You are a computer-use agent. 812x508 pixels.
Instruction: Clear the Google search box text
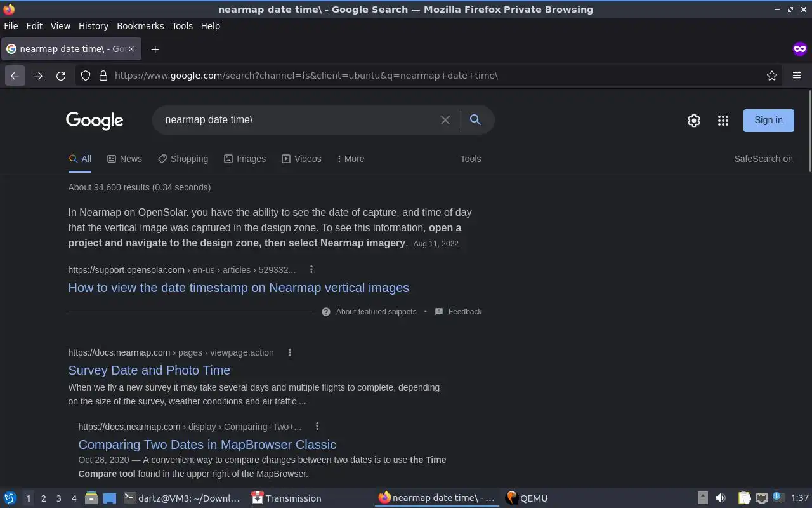(445, 120)
